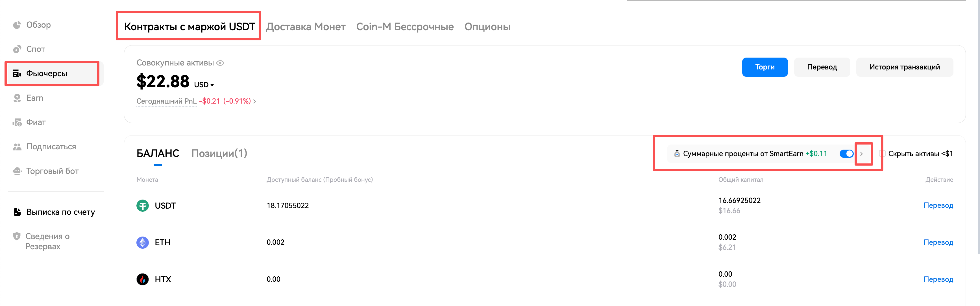Click the Earn sidebar icon
Screen dimensions: 980x306
pyautogui.click(x=17, y=98)
